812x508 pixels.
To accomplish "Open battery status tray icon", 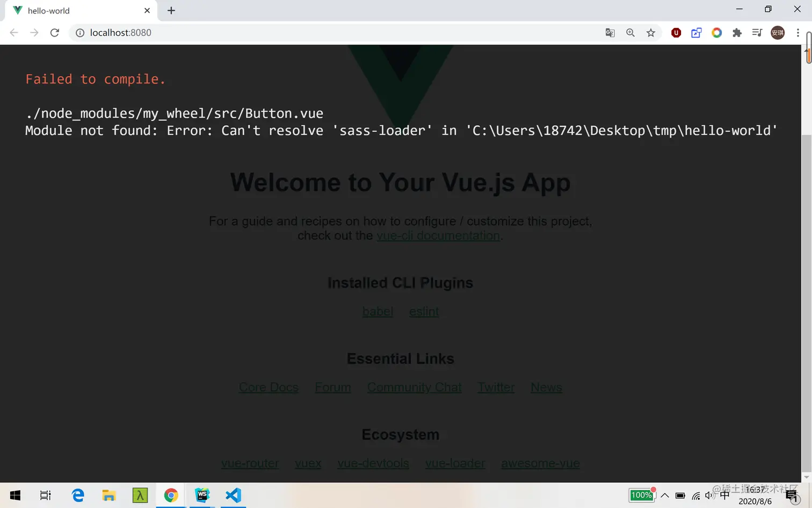I will tap(680, 496).
